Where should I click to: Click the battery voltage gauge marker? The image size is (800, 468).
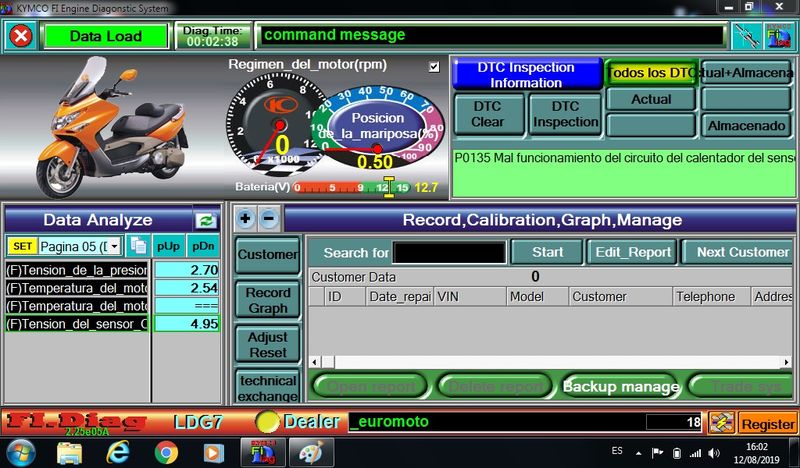(389, 187)
